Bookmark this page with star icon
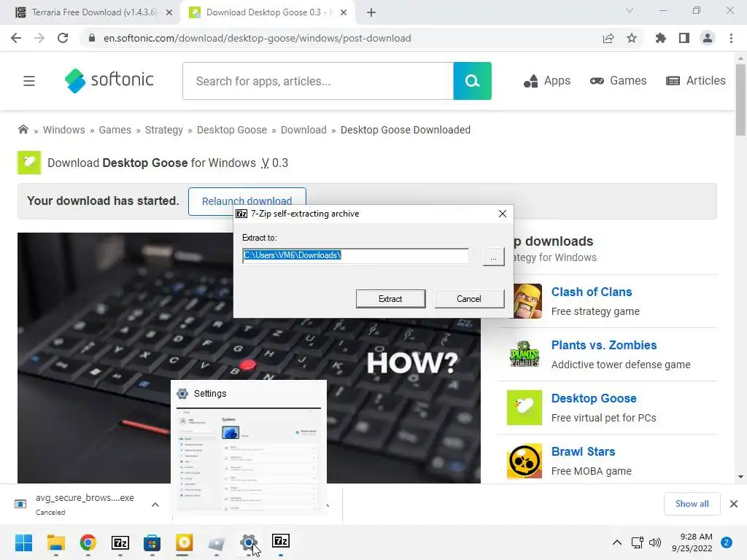Screen dimensions: 747x560 click(x=632, y=38)
